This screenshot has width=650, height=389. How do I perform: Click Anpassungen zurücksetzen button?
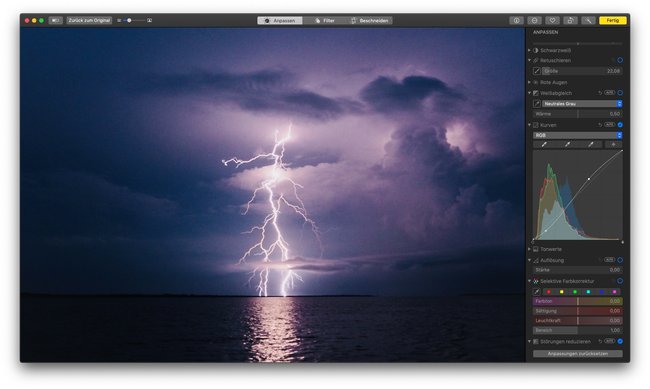(578, 354)
